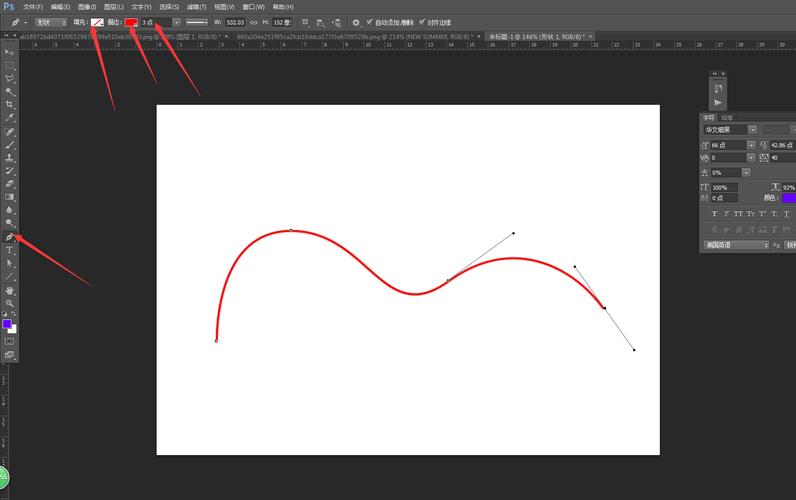
Task: Open the fill color swatch
Action: pyautogui.click(x=97, y=22)
